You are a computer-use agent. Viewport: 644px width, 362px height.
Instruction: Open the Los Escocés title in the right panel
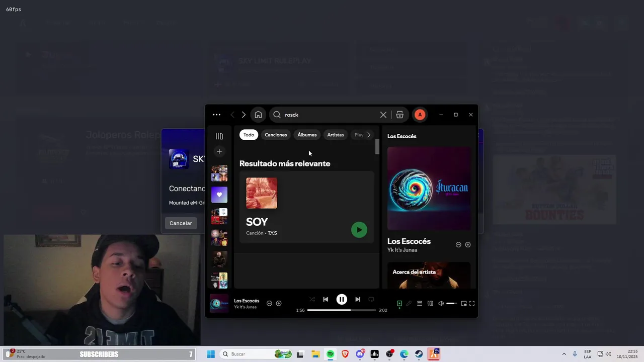pyautogui.click(x=409, y=241)
